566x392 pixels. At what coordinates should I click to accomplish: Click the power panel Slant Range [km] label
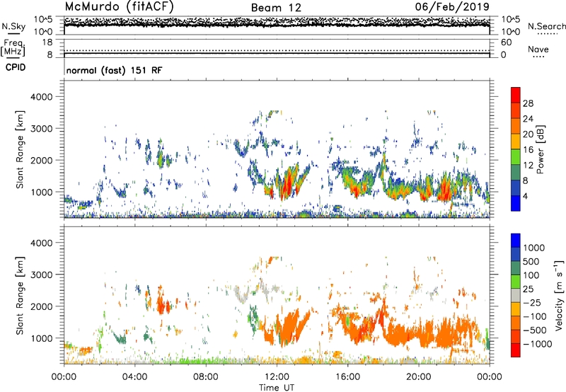20,149
